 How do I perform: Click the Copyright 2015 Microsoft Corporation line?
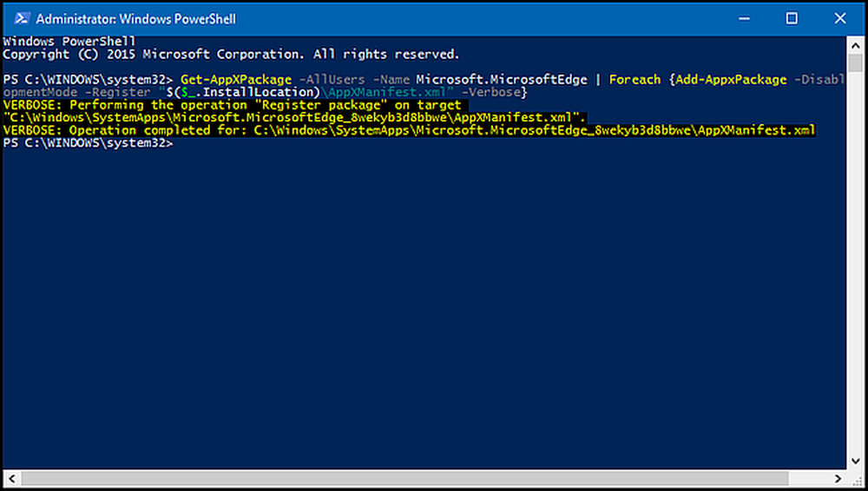231,55
